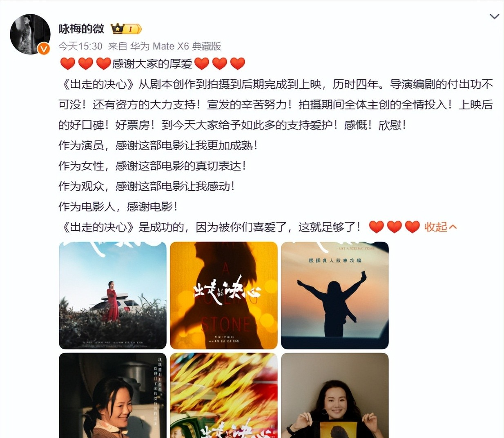Open username 咏梅的微 profile link
The width and height of the screenshot is (504, 438).
click(81, 29)
